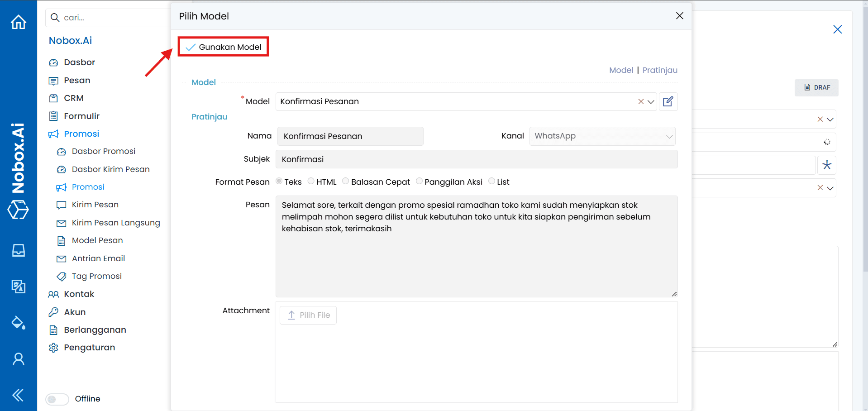Collapse the sidebar using the double-chevron icon
This screenshot has height=411, width=868.
[x=18, y=395]
